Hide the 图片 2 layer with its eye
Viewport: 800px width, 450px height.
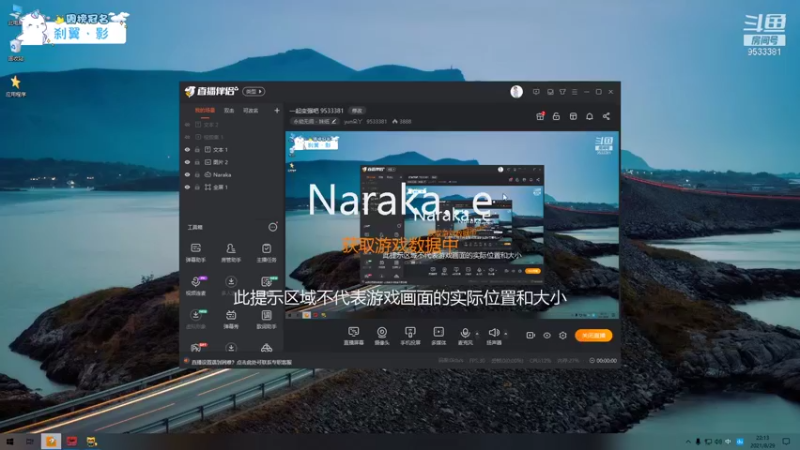point(187,162)
